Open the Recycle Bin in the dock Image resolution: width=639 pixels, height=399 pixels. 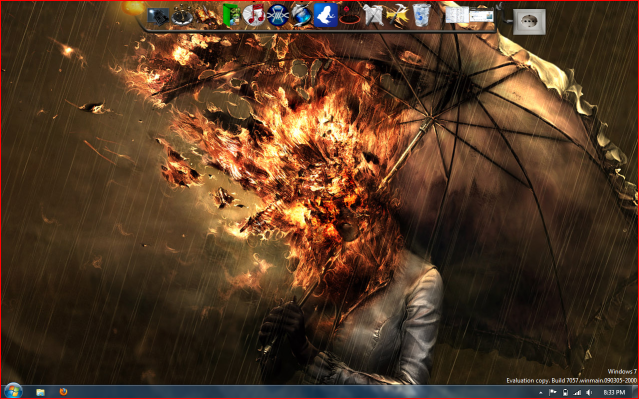pyautogui.click(x=422, y=15)
